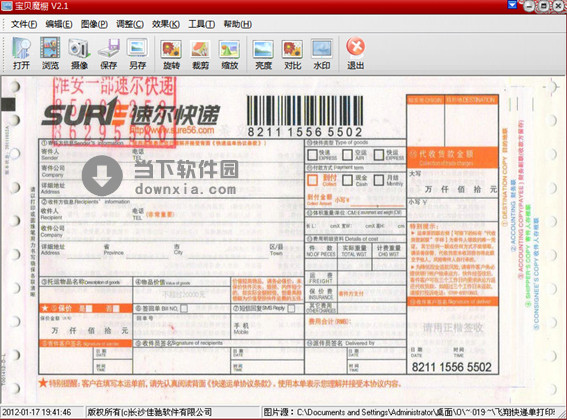Save the image with 保存 icon
The width and height of the screenshot is (567, 420).
tap(108, 53)
